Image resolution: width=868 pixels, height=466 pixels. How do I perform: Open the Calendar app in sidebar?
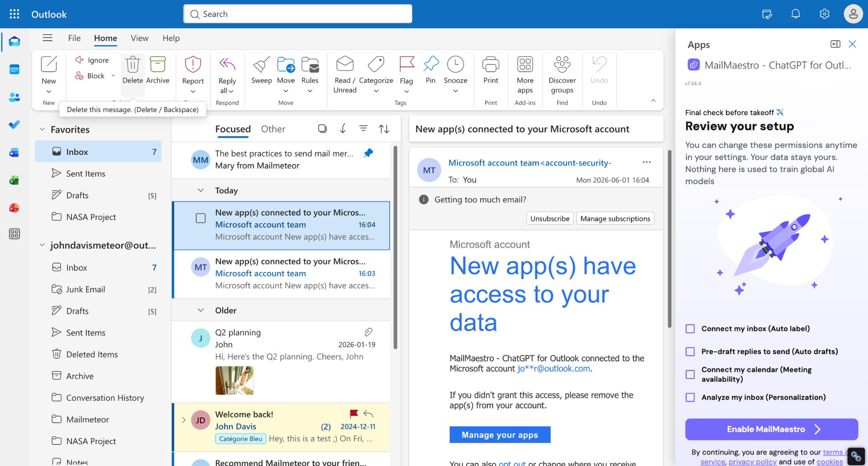(14, 69)
